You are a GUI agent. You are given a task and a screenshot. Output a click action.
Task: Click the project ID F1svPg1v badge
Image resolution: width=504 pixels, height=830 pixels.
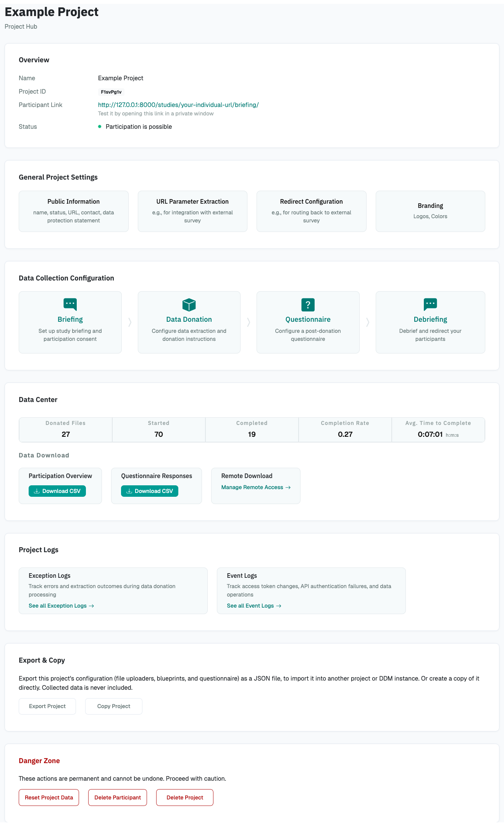111,92
